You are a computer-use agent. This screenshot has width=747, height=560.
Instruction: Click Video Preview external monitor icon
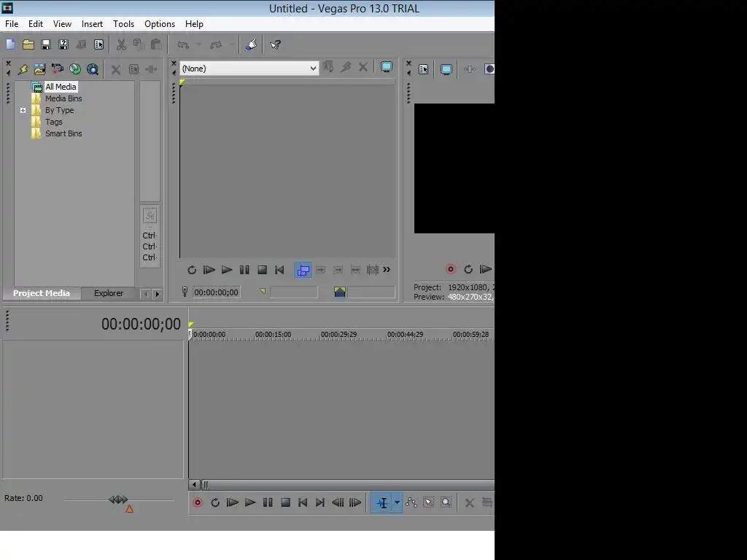446,69
